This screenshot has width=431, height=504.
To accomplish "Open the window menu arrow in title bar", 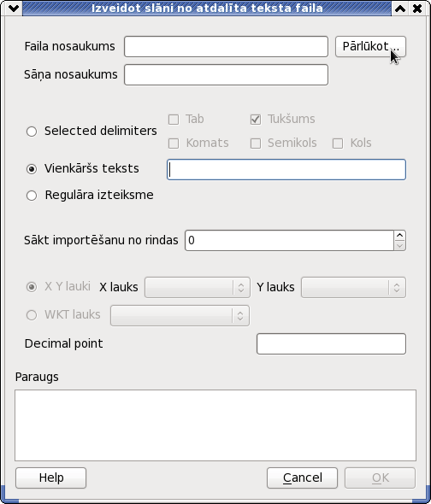I will (14, 9).
